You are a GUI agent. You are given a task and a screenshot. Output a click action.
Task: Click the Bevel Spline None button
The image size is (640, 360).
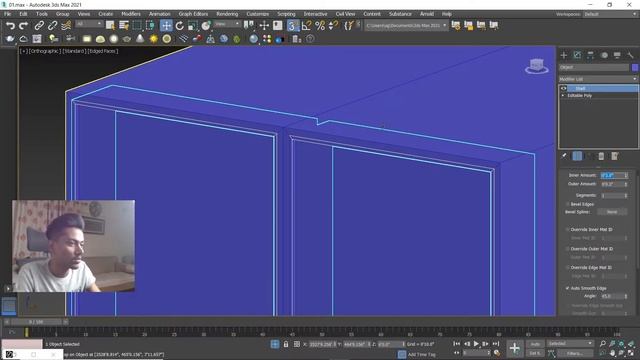click(612, 212)
